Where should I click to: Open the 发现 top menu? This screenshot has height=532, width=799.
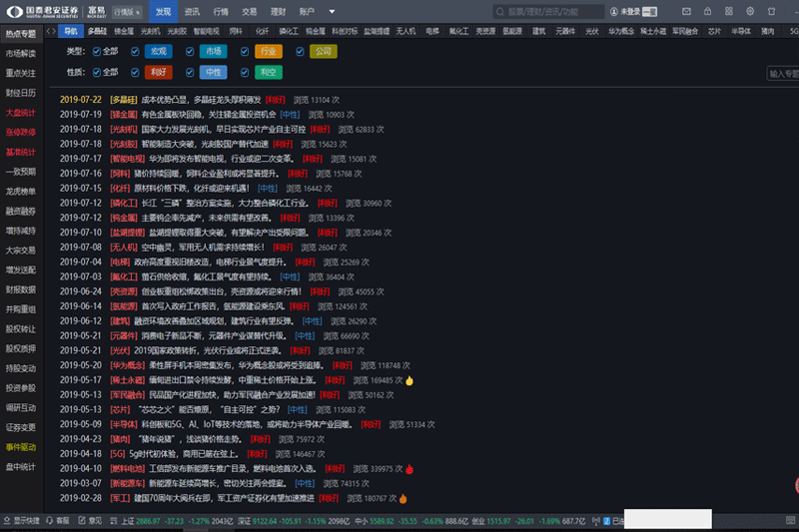163,11
